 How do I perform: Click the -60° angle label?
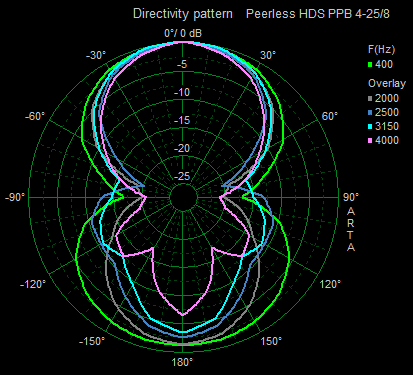pyautogui.click(x=35, y=117)
